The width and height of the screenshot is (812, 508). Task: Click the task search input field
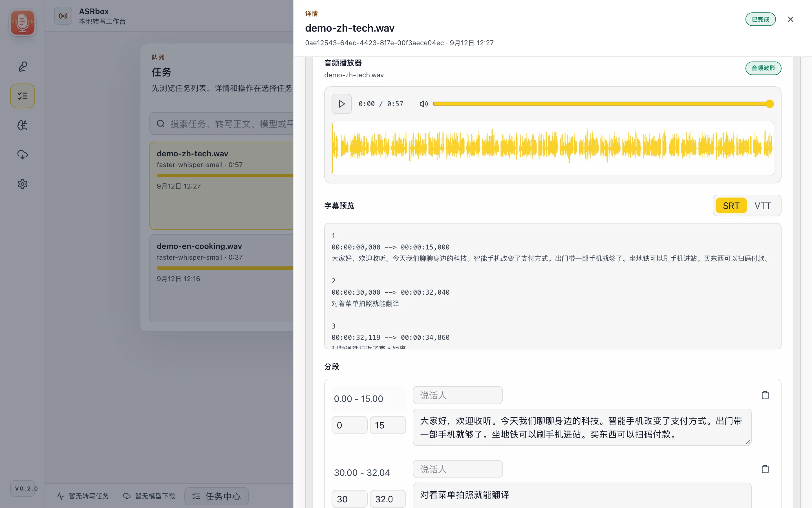click(x=221, y=124)
